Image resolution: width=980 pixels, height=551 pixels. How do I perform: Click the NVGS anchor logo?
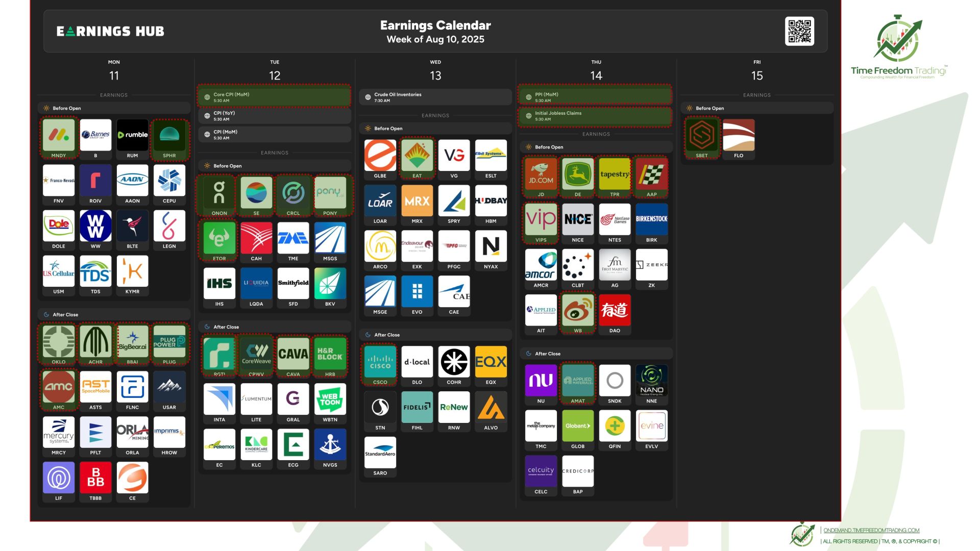coord(330,445)
